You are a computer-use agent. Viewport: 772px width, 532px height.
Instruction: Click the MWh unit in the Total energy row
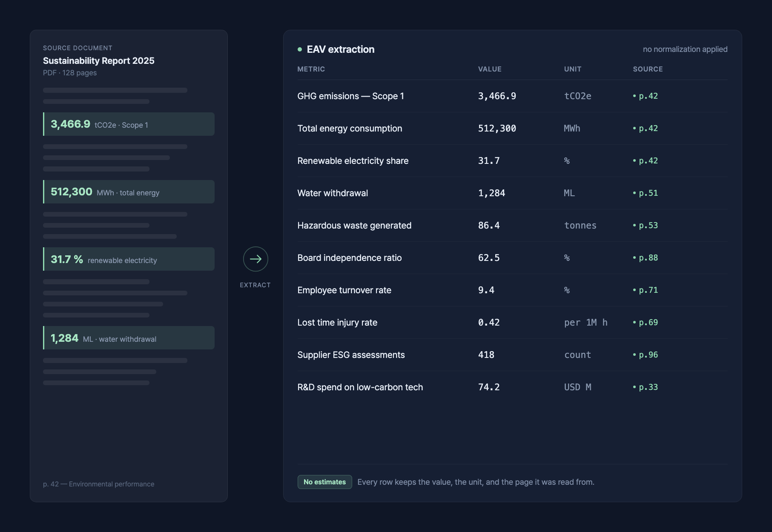pyautogui.click(x=572, y=129)
